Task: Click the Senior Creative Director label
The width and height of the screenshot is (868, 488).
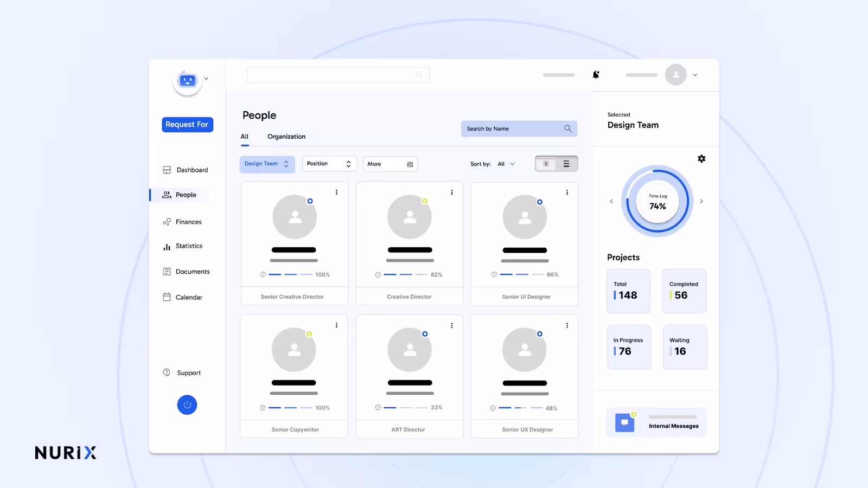Action: (x=292, y=297)
